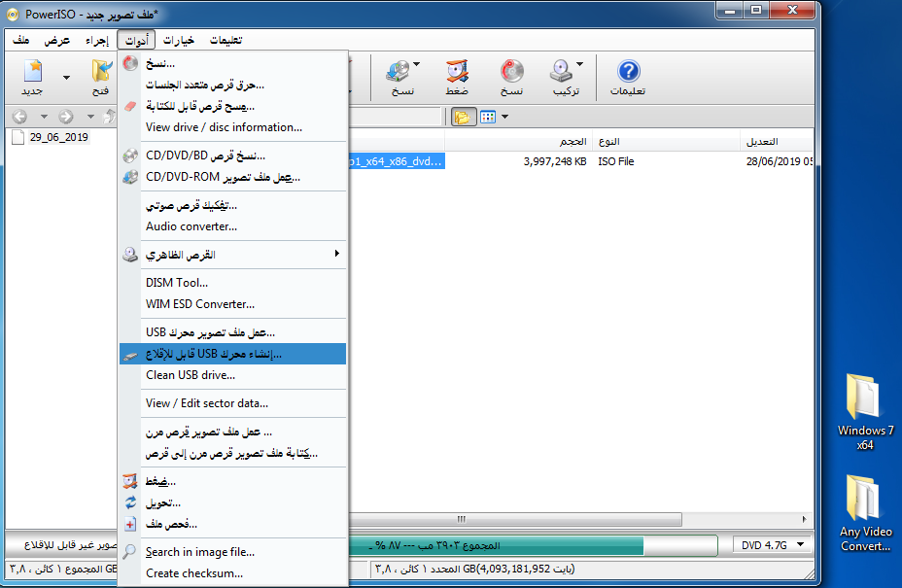Click the Size (الحجم) column header
Viewport: 902px width, 588px height.
(x=518, y=142)
